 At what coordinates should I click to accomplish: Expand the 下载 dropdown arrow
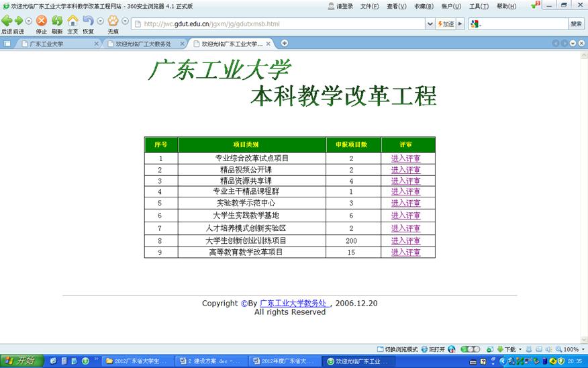[x=520, y=349]
